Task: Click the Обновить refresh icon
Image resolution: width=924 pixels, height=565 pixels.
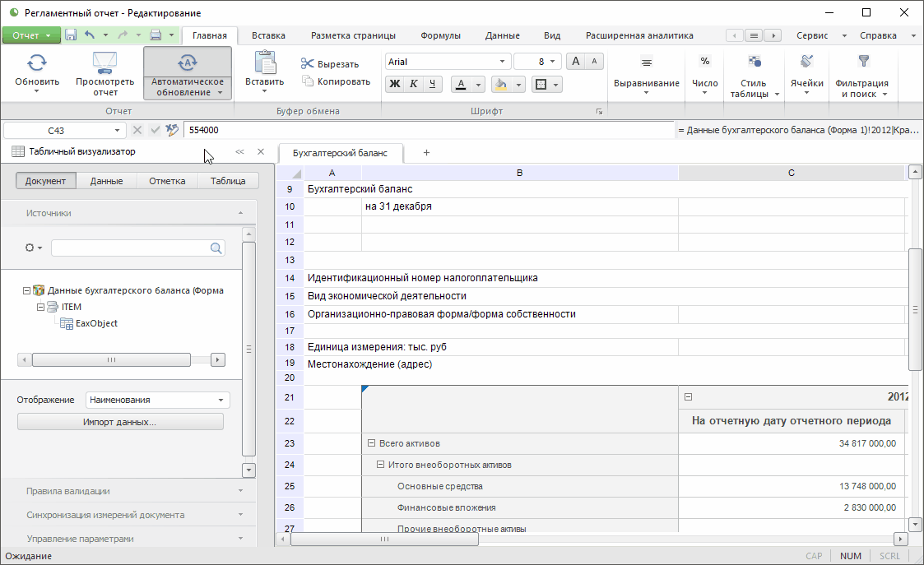Action: click(x=37, y=63)
